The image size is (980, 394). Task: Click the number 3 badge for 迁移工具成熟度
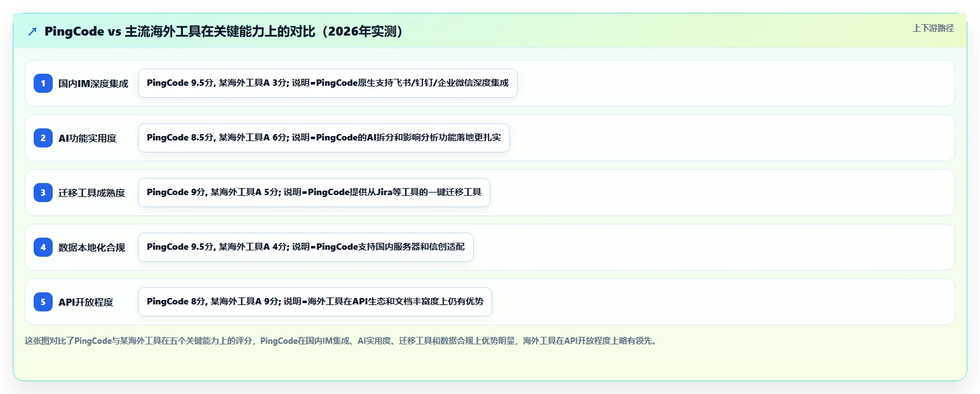pyautogui.click(x=43, y=193)
